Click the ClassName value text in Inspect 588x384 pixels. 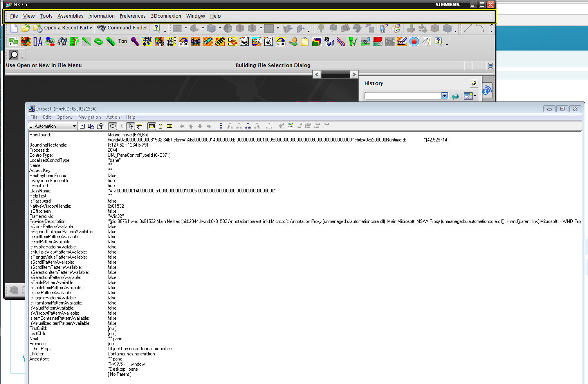point(192,191)
